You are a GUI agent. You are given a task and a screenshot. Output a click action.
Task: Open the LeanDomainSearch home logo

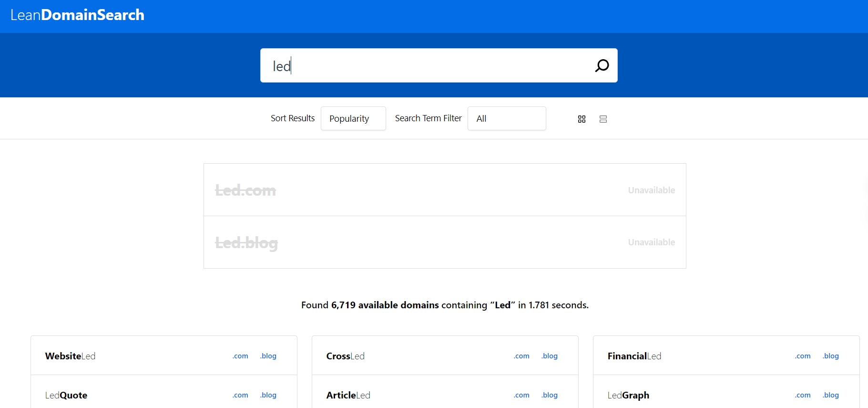tap(77, 15)
